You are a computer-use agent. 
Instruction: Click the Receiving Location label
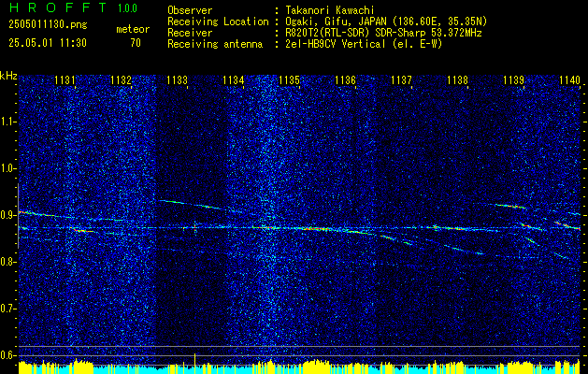click(x=218, y=22)
